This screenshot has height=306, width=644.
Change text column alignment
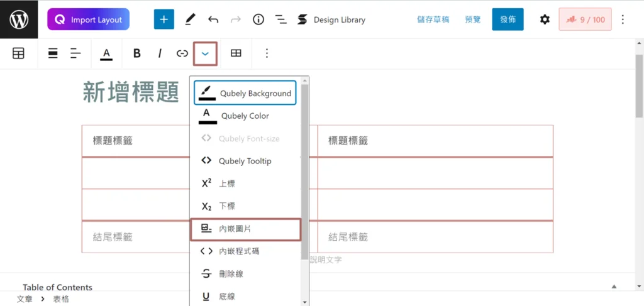point(75,53)
